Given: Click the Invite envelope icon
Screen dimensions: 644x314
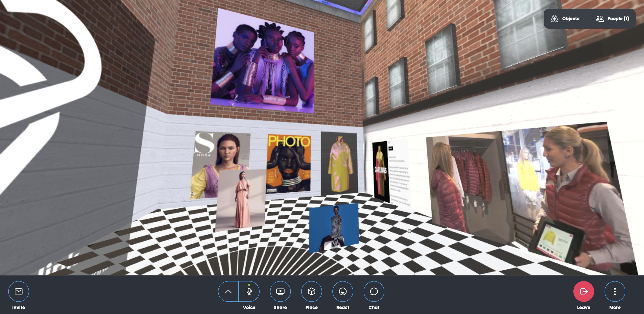Looking at the screenshot, I should tap(18, 291).
